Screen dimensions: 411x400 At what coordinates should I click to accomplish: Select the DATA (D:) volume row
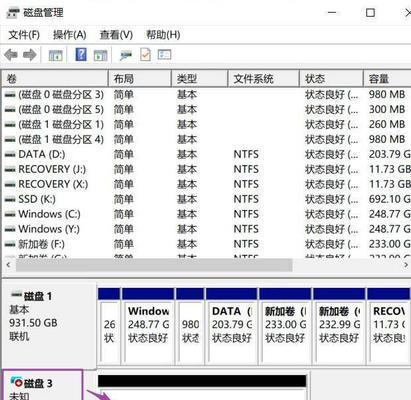(x=207, y=154)
